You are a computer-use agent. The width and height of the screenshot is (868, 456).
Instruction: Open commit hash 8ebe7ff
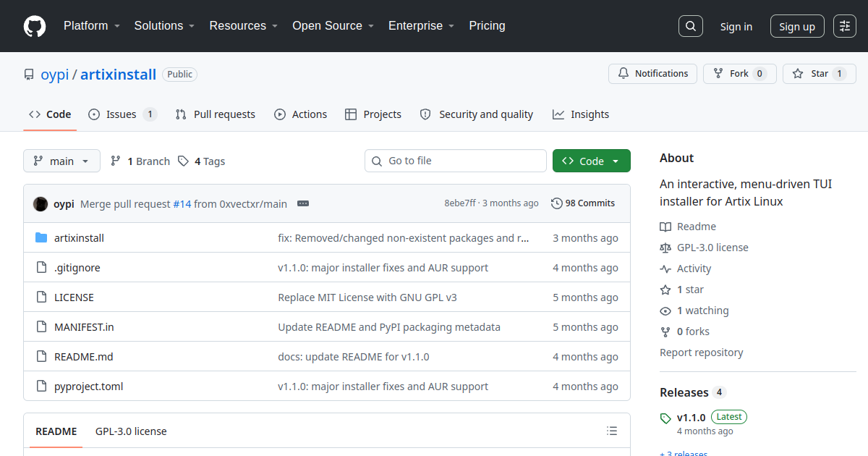tap(460, 203)
